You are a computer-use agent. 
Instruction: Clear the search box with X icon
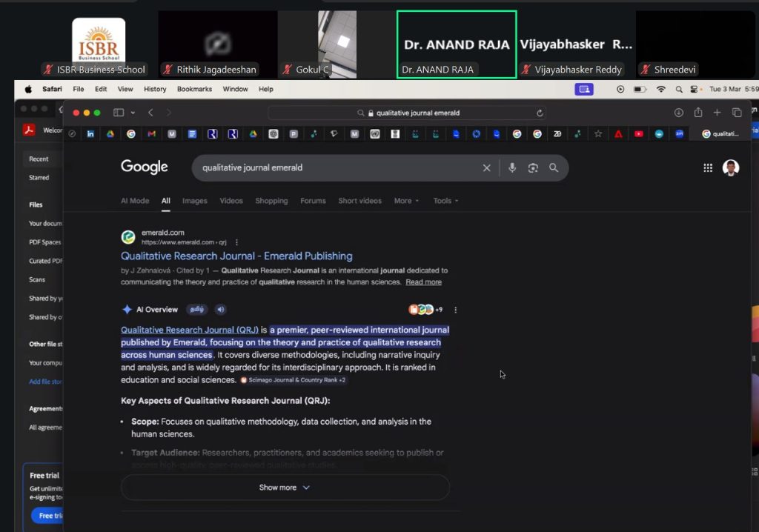point(486,168)
